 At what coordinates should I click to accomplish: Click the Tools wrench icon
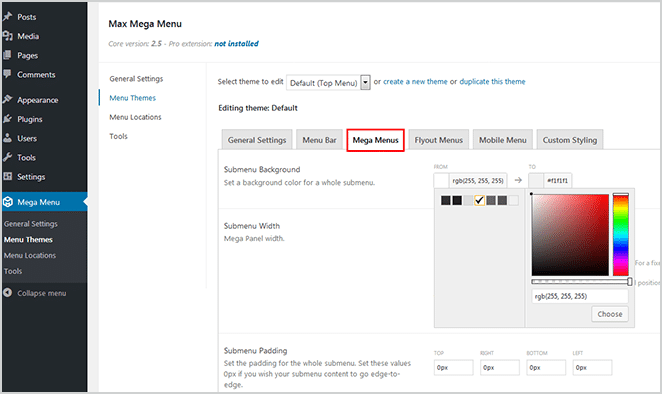point(8,157)
